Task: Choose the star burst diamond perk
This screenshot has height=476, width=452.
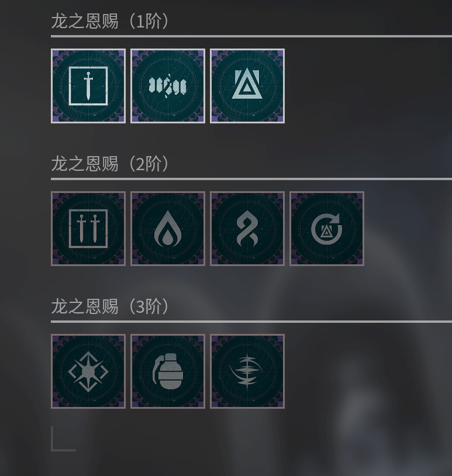Action: (x=88, y=371)
